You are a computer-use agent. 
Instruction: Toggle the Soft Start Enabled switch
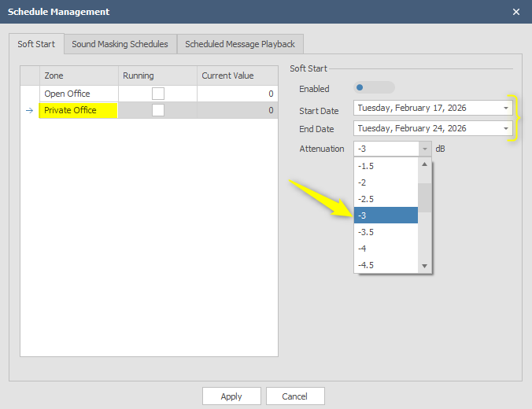(375, 88)
